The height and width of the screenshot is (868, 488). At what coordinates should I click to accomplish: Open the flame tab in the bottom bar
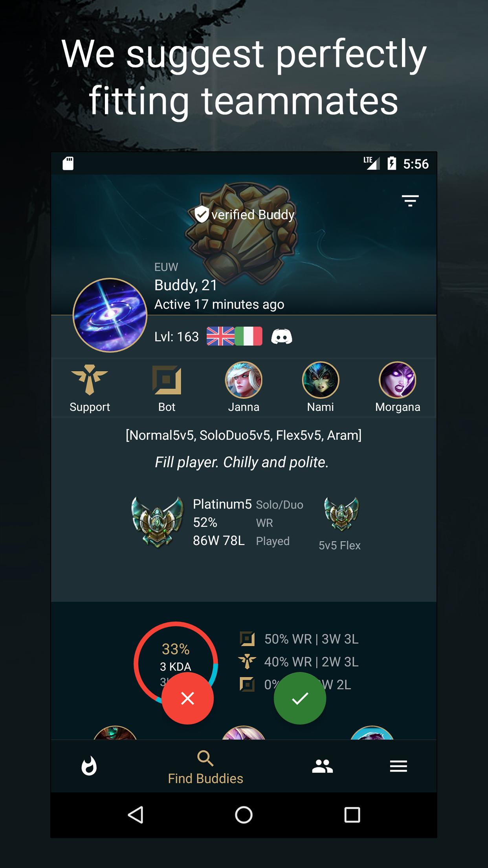(x=89, y=766)
